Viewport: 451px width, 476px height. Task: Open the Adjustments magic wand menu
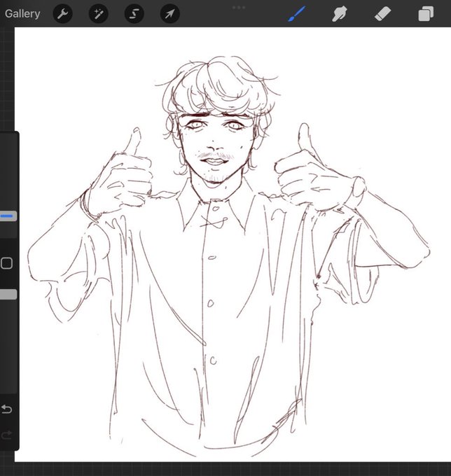tap(99, 14)
